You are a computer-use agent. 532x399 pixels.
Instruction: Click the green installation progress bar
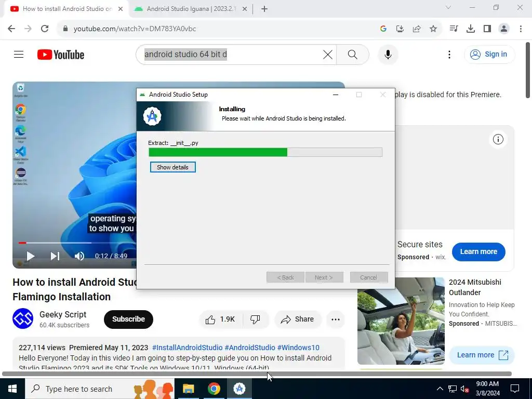tap(265, 152)
